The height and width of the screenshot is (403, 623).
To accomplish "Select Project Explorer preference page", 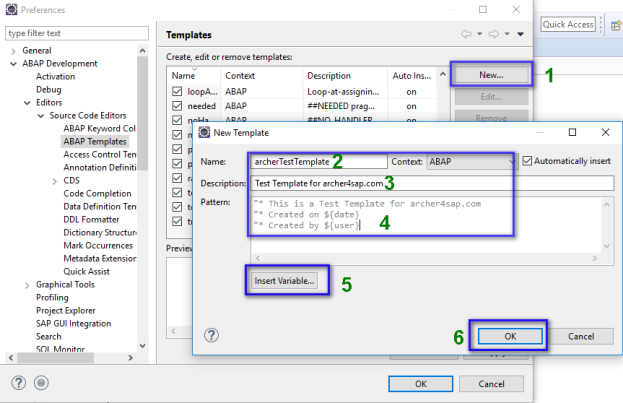I will 66,310.
